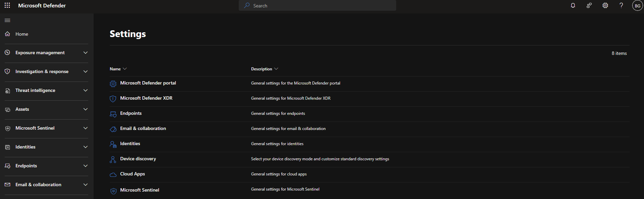Open Endpoints settings from the list
Screen dimensions: 644x199
[x=131, y=113]
